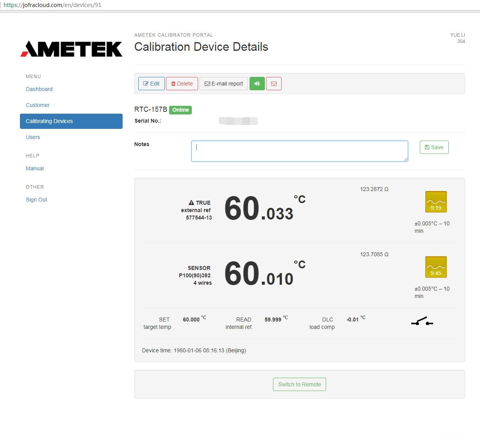Click the AMETEK CALIBRATOR PORTAL subtitle

[174, 35]
